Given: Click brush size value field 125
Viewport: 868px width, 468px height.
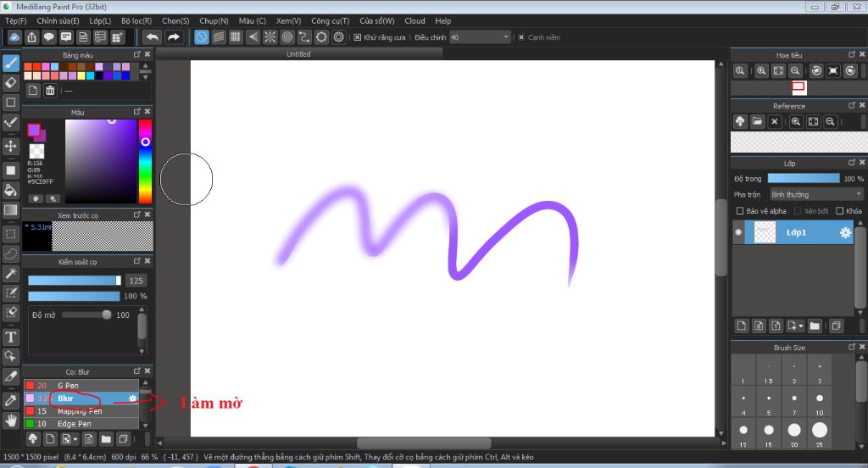Looking at the screenshot, I should coord(136,281).
